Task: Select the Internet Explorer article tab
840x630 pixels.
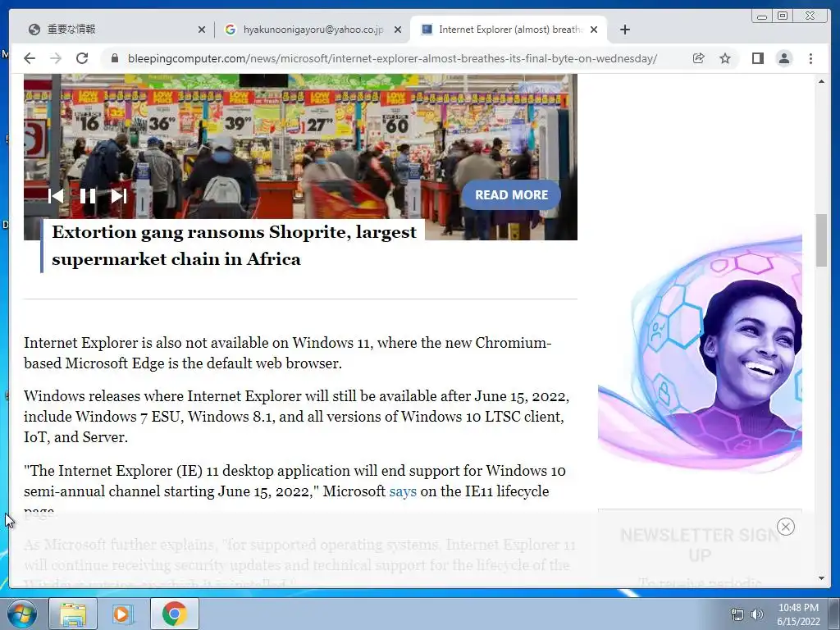Action: 508,30
